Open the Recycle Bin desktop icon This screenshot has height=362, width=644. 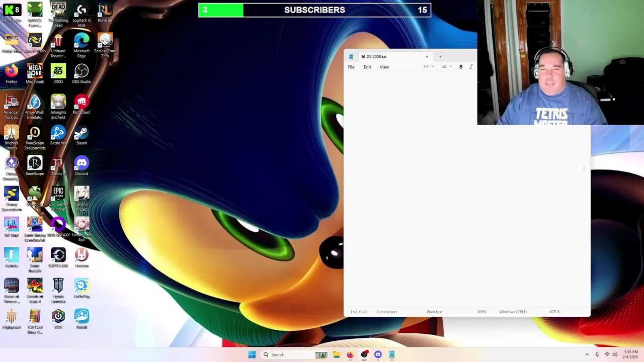coord(12,14)
